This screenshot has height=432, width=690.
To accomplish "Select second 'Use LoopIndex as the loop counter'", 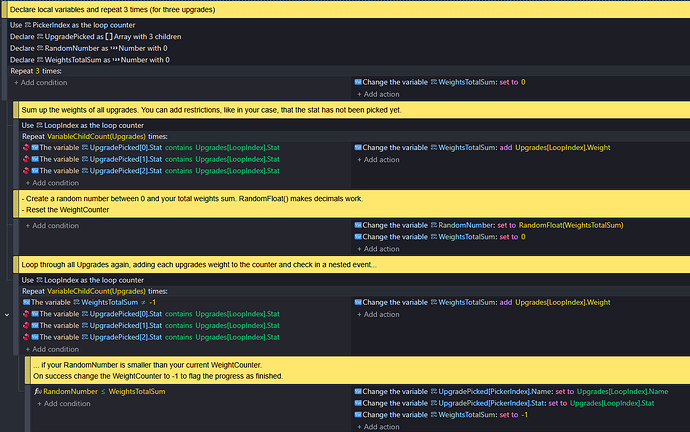I will [x=83, y=280].
